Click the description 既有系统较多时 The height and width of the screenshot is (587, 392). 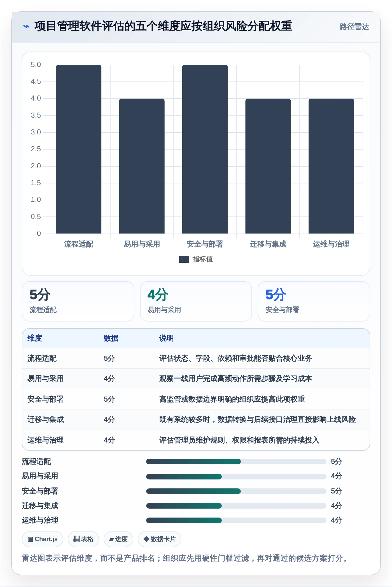click(x=257, y=420)
